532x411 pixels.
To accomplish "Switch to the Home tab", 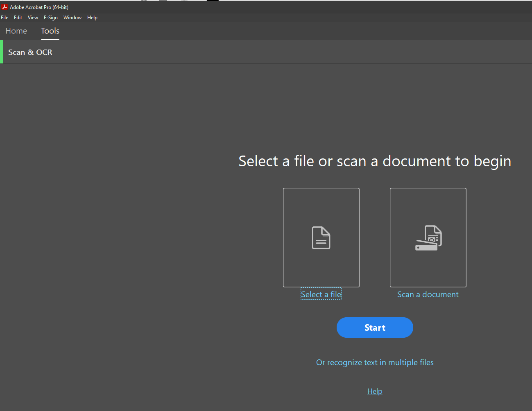I will point(16,31).
